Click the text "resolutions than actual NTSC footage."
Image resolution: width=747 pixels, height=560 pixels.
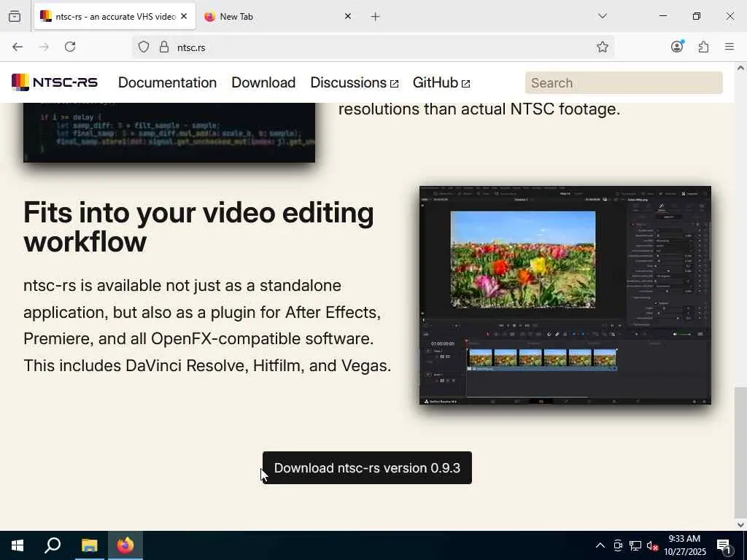[x=479, y=109]
